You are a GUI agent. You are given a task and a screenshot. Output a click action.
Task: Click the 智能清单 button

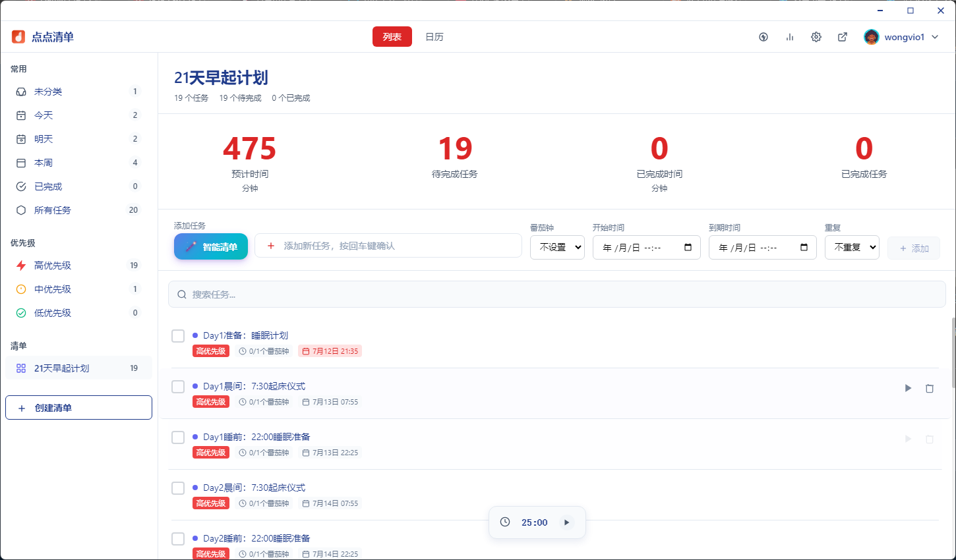pyautogui.click(x=211, y=246)
